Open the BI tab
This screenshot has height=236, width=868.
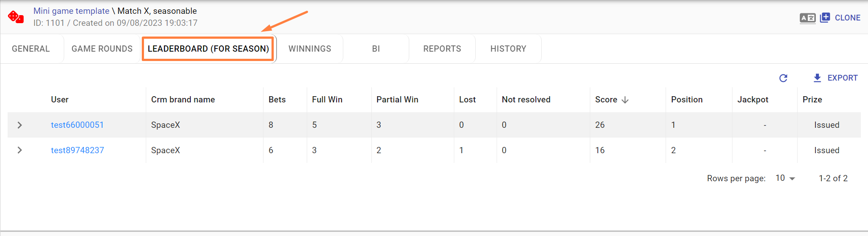click(x=376, y=49)
